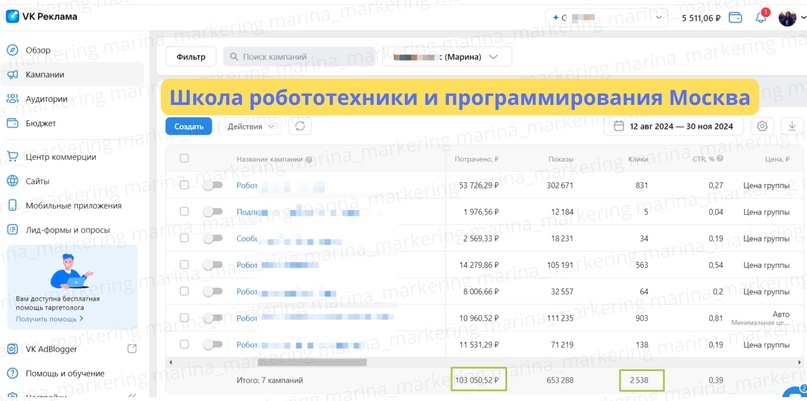Tick the select-all campaigns checkbox in header
807x401 pixels.
point(184,159)
